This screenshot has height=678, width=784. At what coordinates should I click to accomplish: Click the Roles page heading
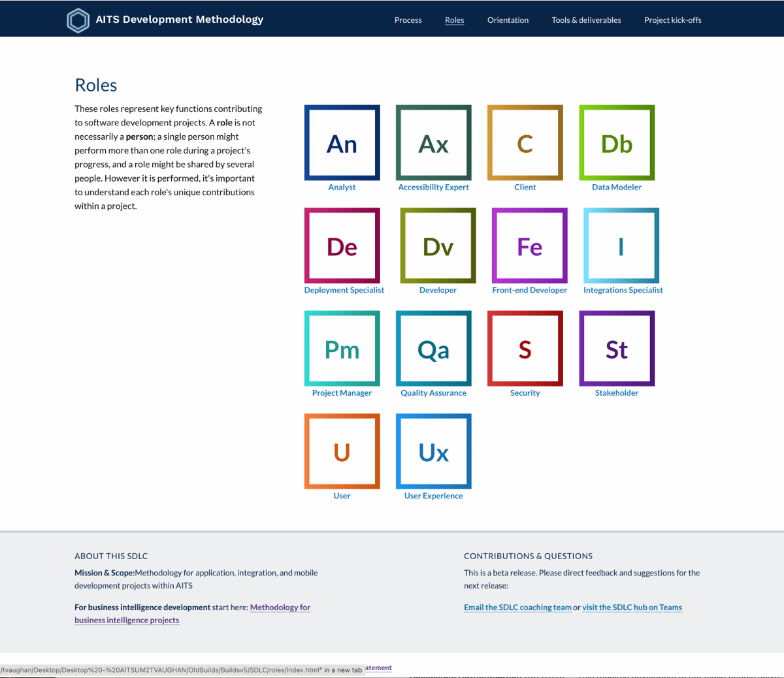pyautogui.click(x=96, y=86)
